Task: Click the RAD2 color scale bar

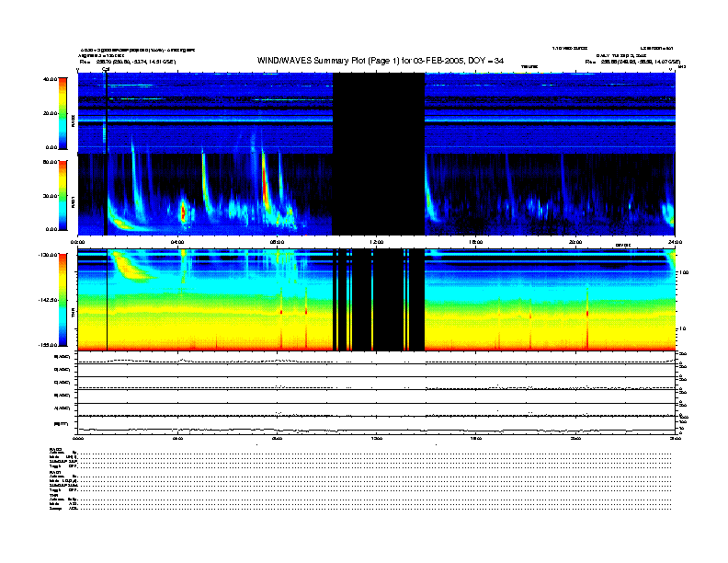Action: (63, 114)
